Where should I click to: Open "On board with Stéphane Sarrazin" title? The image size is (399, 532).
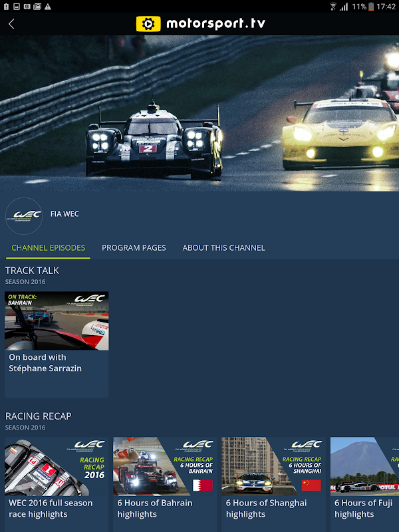point(45,362)
